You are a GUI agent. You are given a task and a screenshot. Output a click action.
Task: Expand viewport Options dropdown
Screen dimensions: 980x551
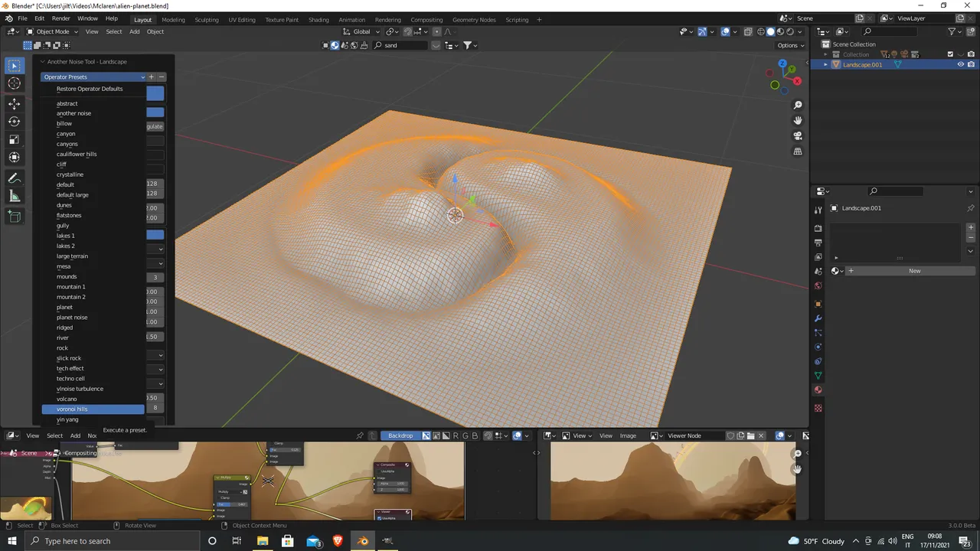[791, 45]
